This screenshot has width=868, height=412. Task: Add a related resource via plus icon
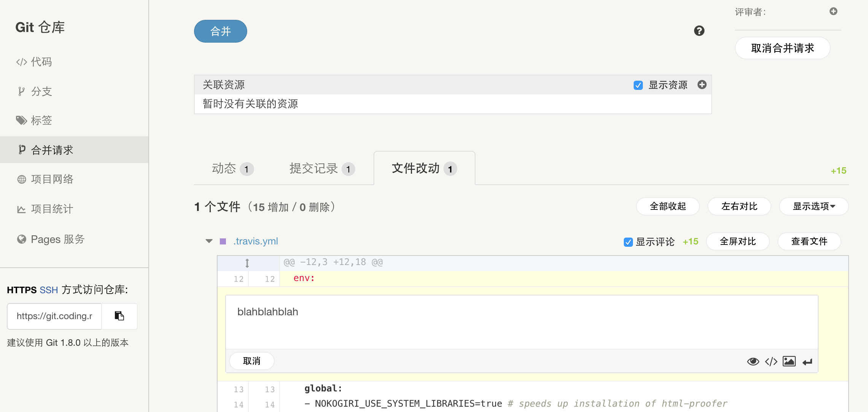click(702, 85)
